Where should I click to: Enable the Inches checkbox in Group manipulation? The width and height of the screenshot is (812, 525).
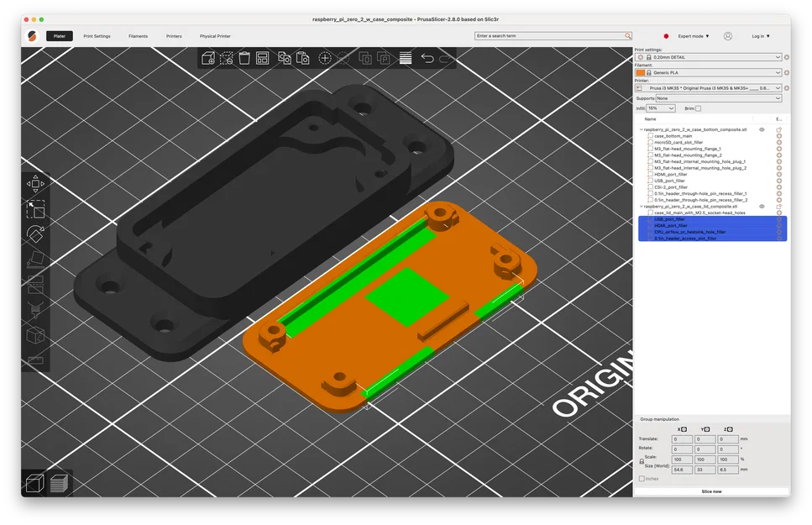coord(642,479)
